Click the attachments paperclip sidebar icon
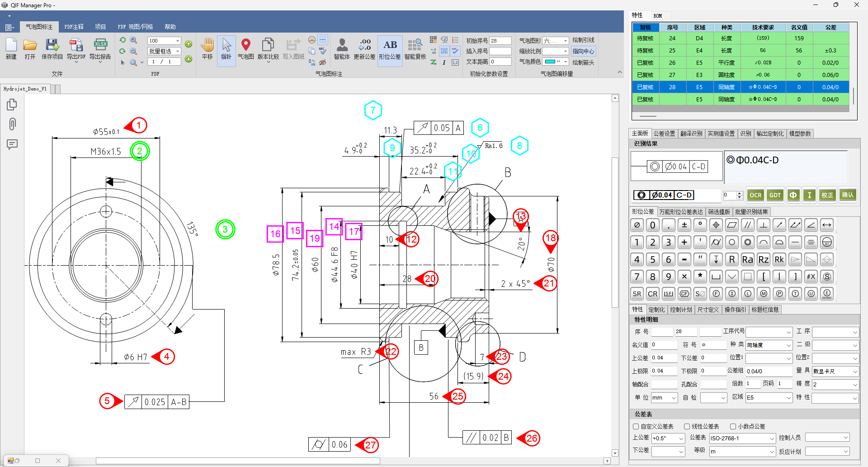Image resolution: width=868 pixels, height=467 pixels. click(x=12, y=124)
